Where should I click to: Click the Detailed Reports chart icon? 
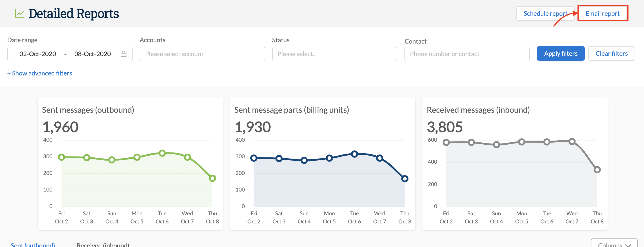tap(20, 13)
